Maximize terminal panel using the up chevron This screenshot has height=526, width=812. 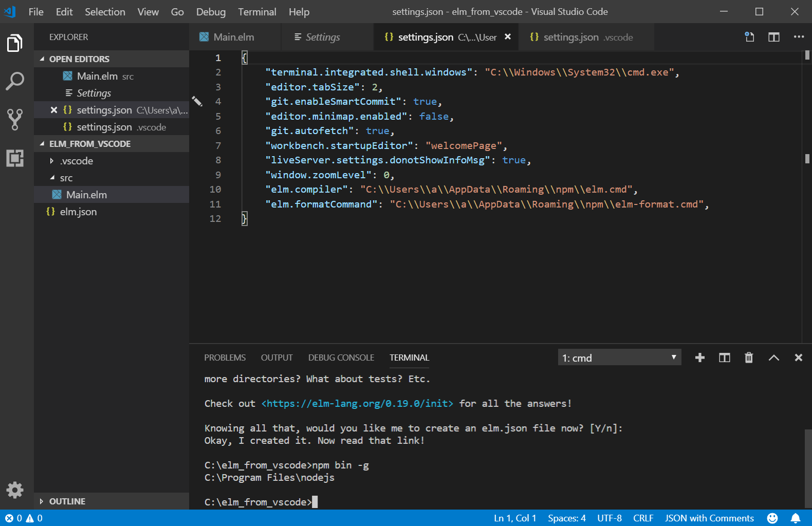[x=773, y=358]
